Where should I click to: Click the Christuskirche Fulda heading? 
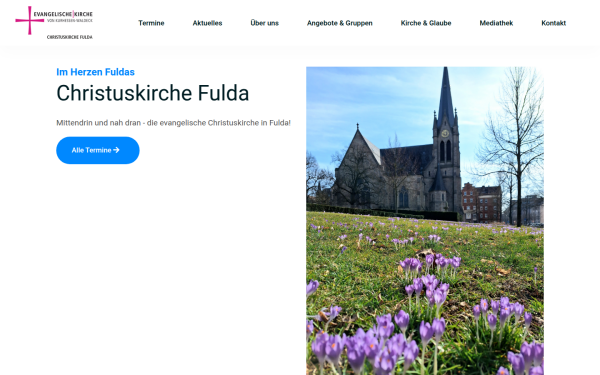(153, 93)
